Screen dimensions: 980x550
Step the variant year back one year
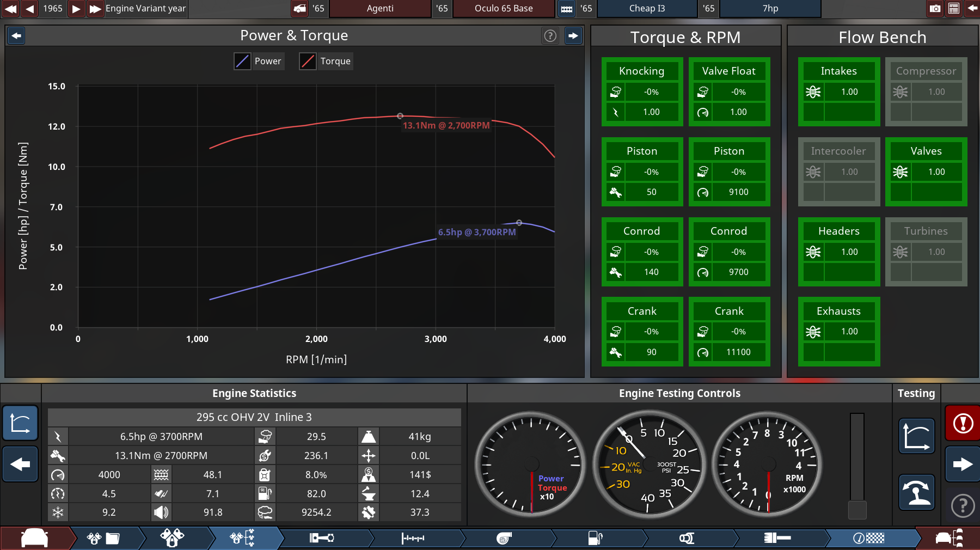click(30, 8)
